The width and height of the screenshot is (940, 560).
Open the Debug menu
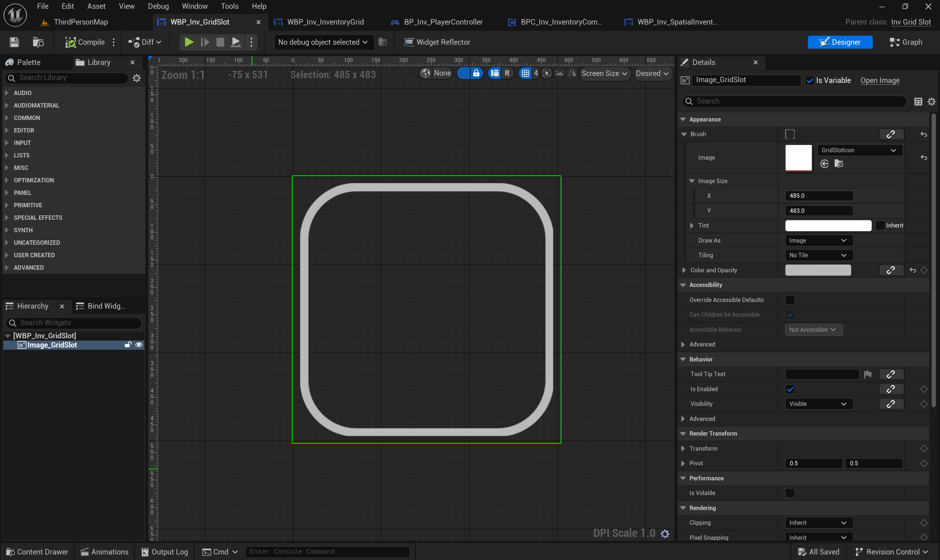click(x=158, y=6)
